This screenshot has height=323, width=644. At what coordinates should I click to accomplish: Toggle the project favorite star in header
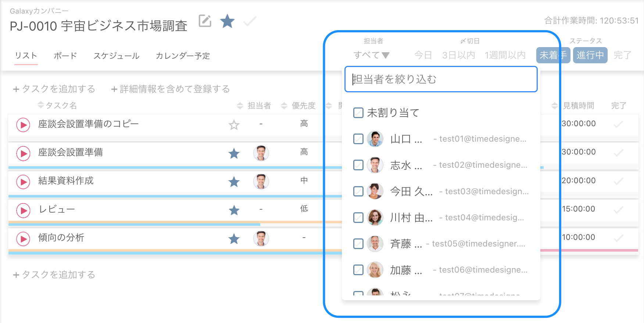227,21
